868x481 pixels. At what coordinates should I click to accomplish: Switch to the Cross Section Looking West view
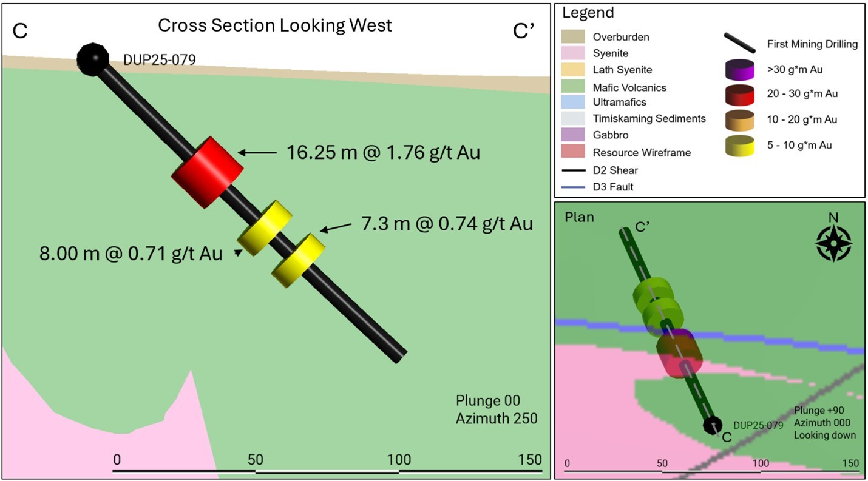click(276, 25)
